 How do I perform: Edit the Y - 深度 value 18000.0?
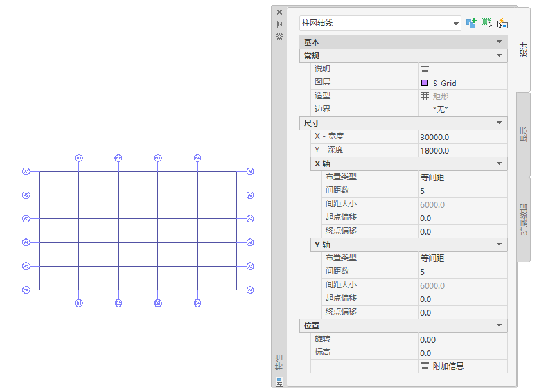point(463,150)
